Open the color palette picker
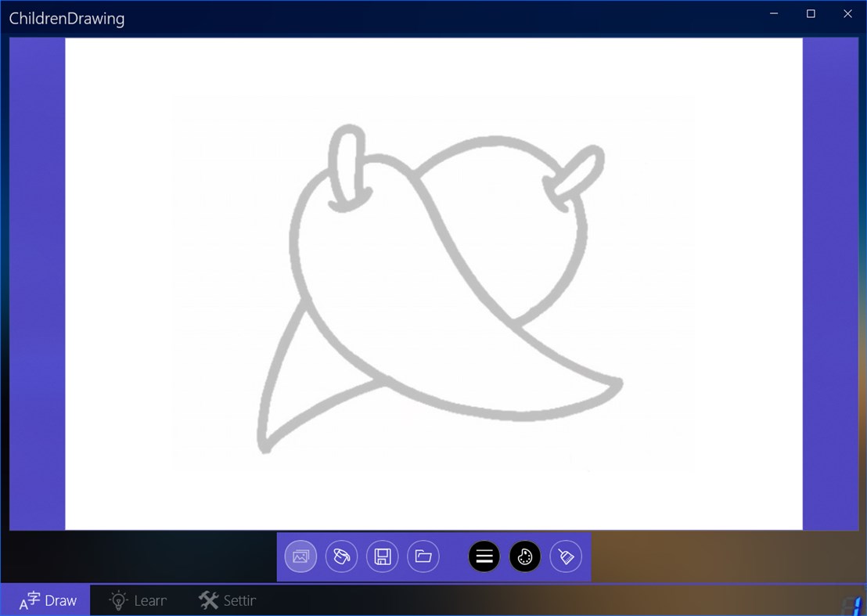Image resolution: width=867 pixels, height=616 pixels. click(x=525, y=557)
